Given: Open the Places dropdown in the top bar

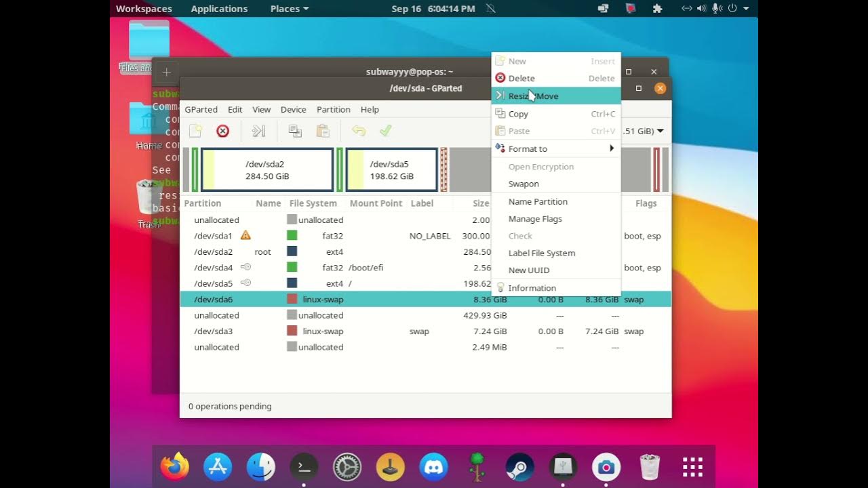Looking at the screenshot, I should click(290, 9).
